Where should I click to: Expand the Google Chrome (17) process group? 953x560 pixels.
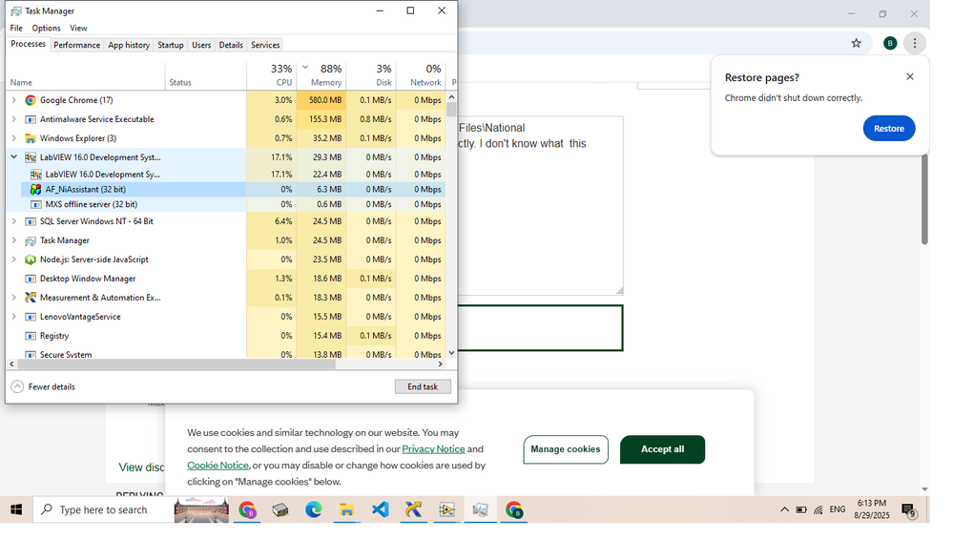pyautogui.click(x=14, y=100)
